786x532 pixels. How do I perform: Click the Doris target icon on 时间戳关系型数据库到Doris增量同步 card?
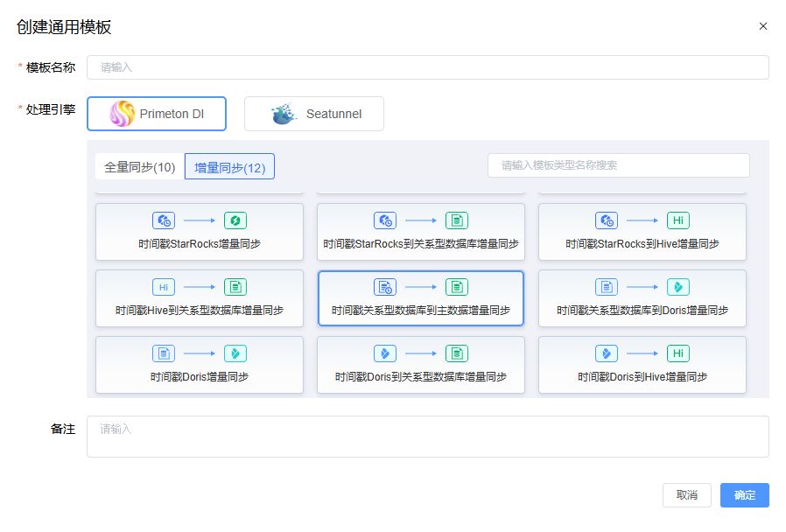pos(678,286)
